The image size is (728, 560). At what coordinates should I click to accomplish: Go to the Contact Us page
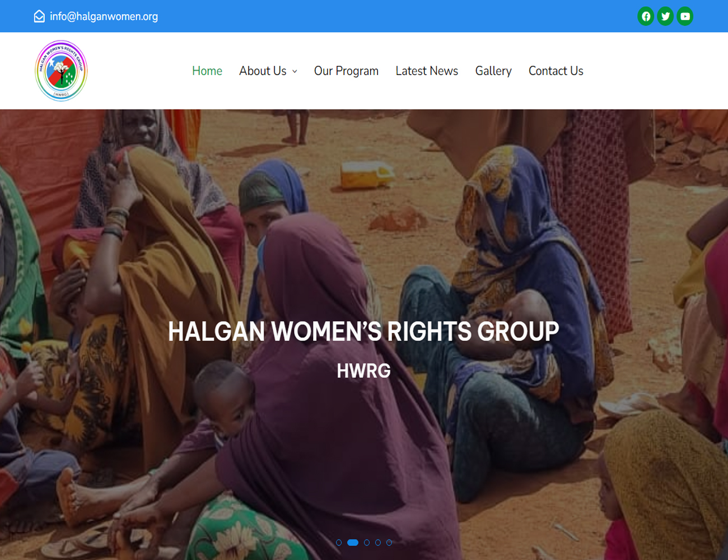point(556,71)
